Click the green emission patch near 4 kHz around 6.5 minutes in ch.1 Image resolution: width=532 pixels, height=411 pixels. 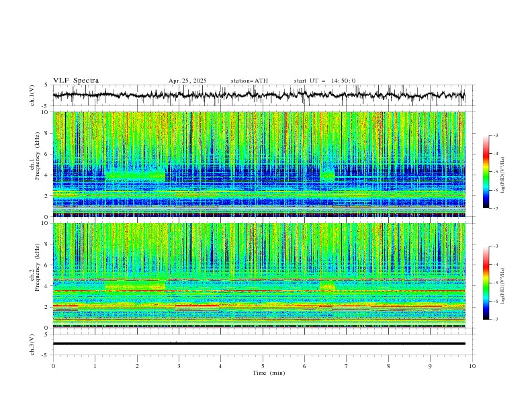click(x=327, y=175)
